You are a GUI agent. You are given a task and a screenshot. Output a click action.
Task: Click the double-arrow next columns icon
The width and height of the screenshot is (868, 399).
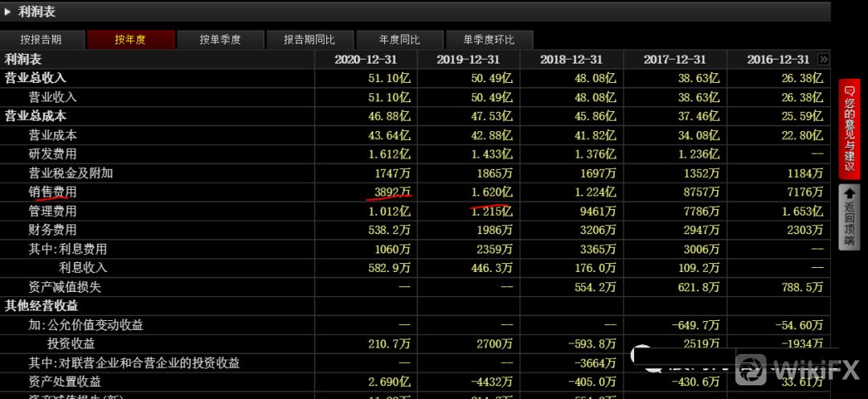click(823, 60)
